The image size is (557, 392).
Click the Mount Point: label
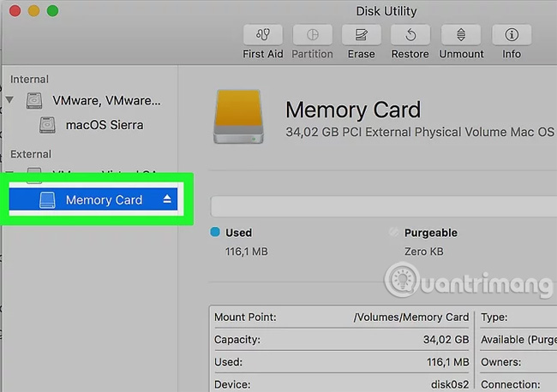tap(245, 318)
